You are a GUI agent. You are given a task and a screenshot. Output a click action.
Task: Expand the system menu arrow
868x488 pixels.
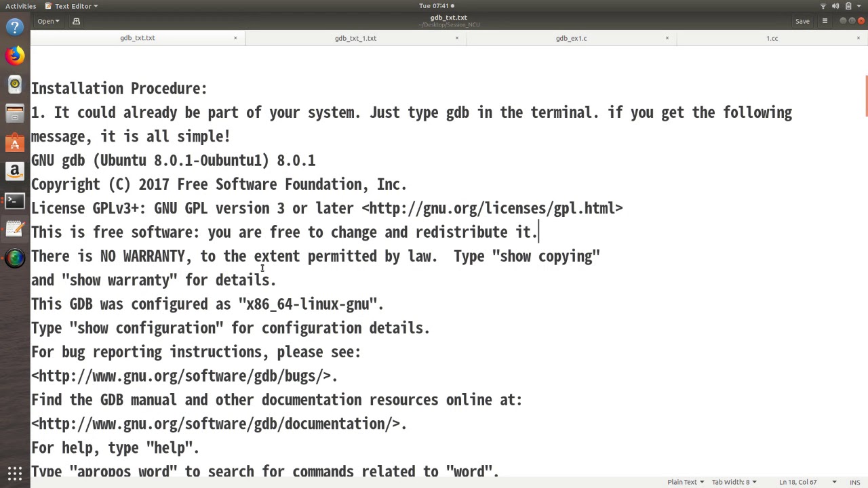tap(860, 6)
